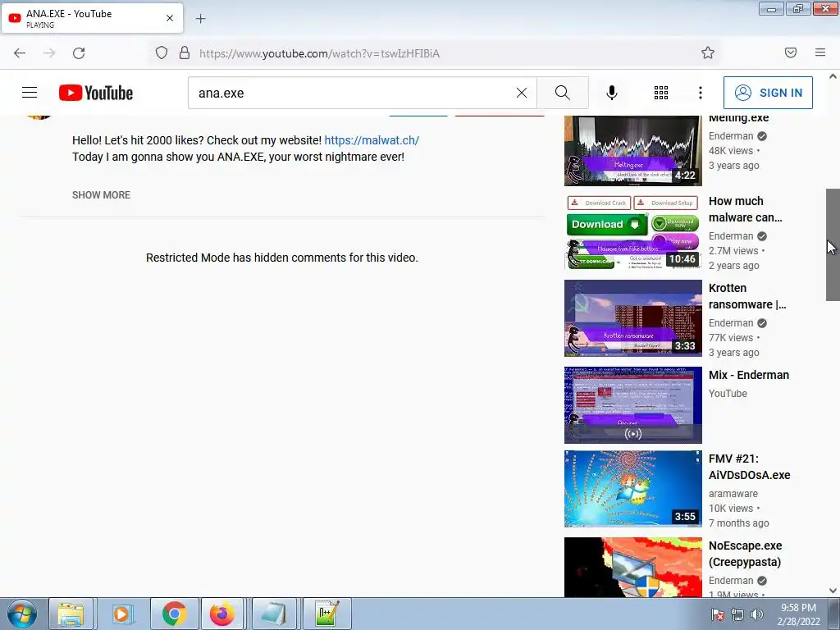Launch Windows Media Player from taskbar

(x=121, y=614)
